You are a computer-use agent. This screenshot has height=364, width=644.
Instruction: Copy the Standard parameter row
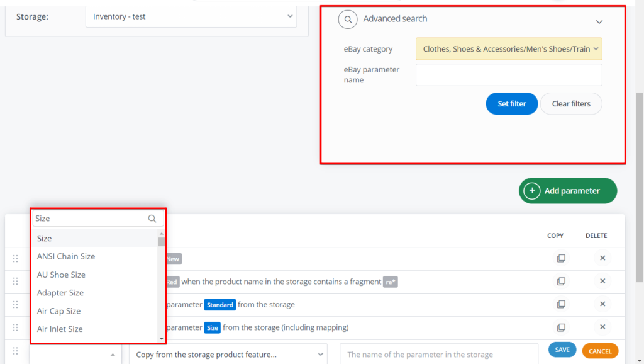click(x=561, y=304)
